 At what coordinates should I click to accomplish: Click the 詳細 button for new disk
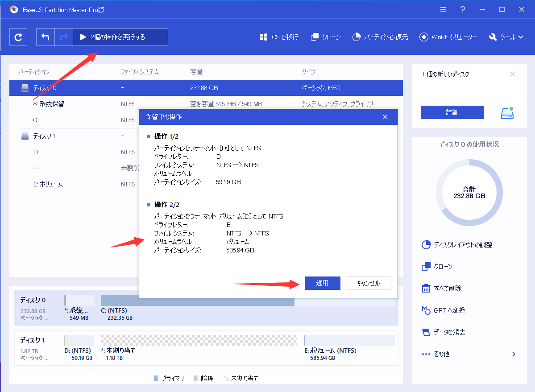pos(452,112)
